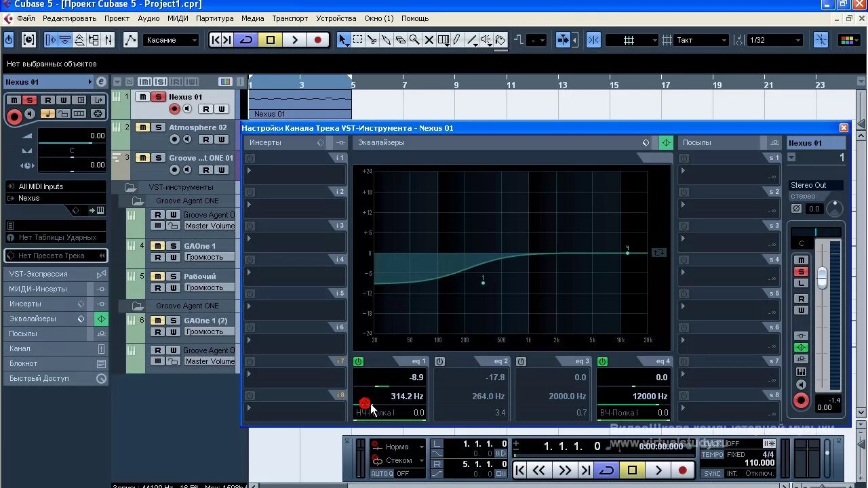Click the channel volume fader handle
The height and width of the screenshot is (488, 868).
click(822, 277)
